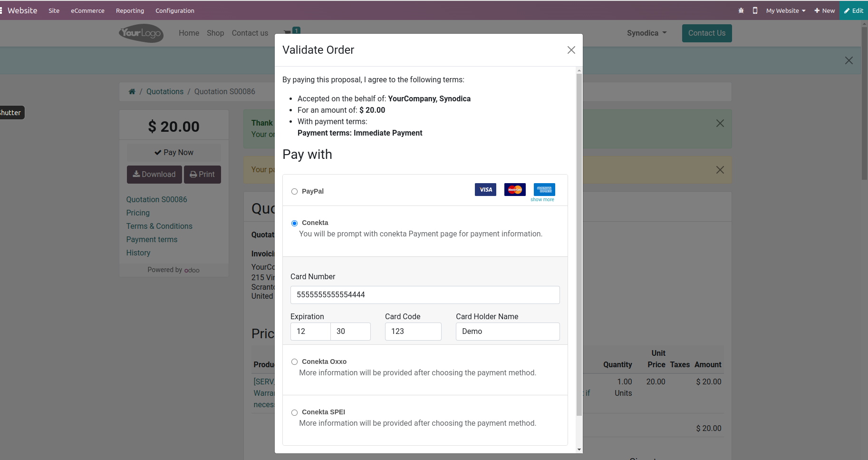Dismiss the top teal banner

849,60
